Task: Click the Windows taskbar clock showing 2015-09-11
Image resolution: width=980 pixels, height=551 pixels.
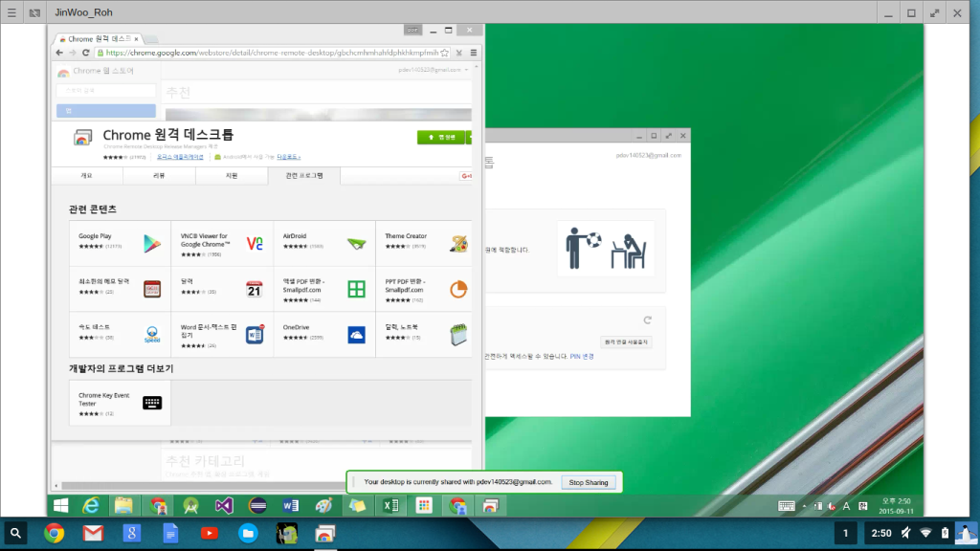Action: pos(896,506)
